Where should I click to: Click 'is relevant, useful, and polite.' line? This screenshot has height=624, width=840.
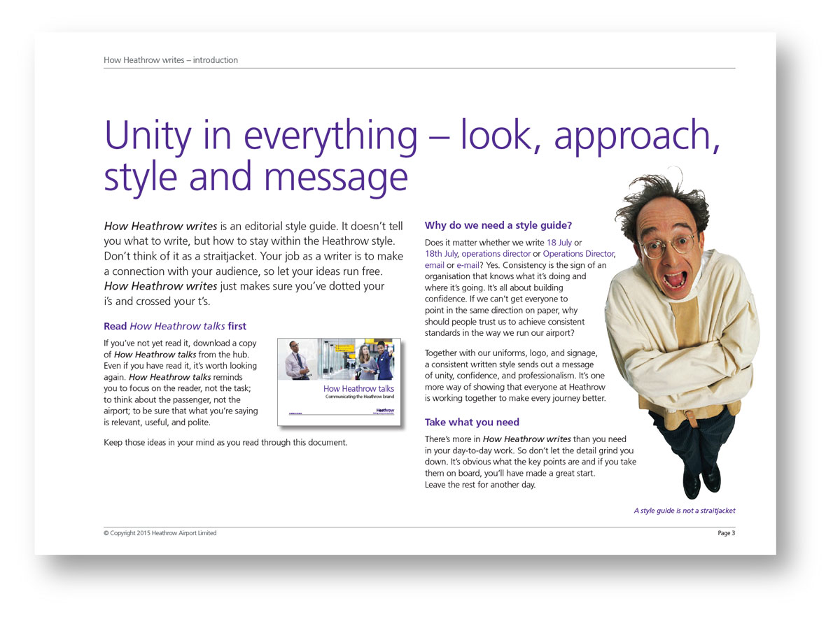(x=157, y=423)
